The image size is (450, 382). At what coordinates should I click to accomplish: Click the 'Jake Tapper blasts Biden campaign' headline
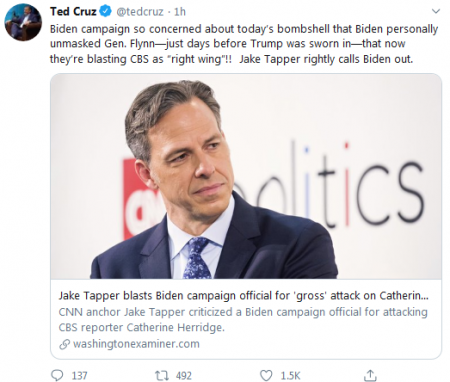tap(244, 295)
